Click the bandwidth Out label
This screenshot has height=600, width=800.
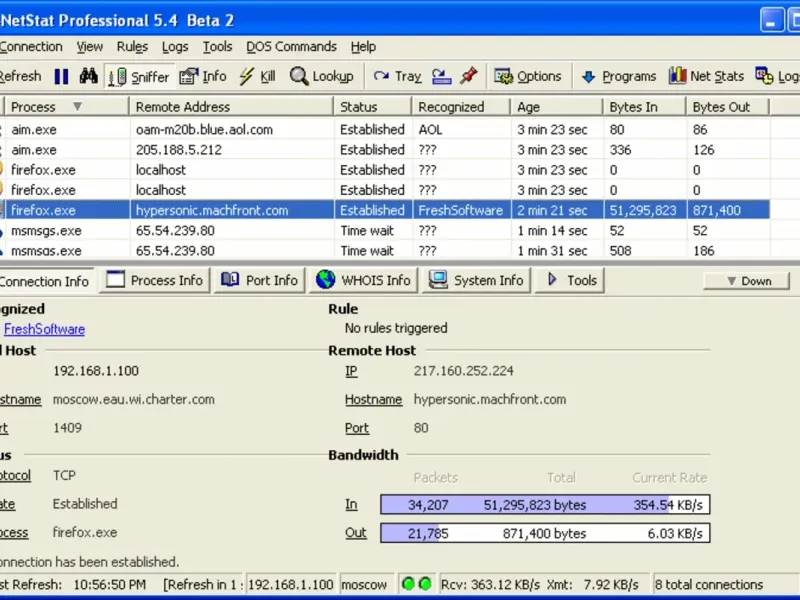[356, 533]
